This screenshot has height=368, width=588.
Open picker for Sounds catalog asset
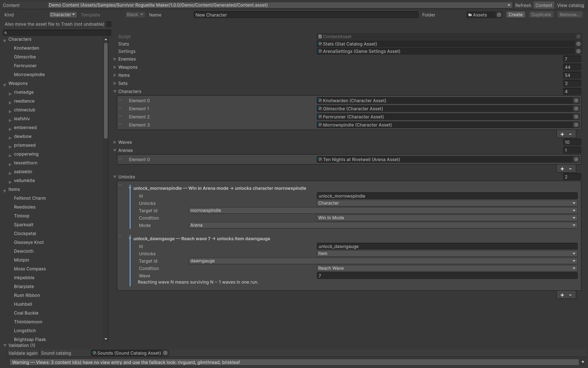(x=165, y=353)
